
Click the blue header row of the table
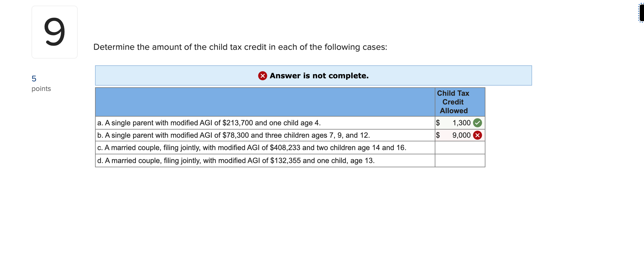click(x=264, y=102)
